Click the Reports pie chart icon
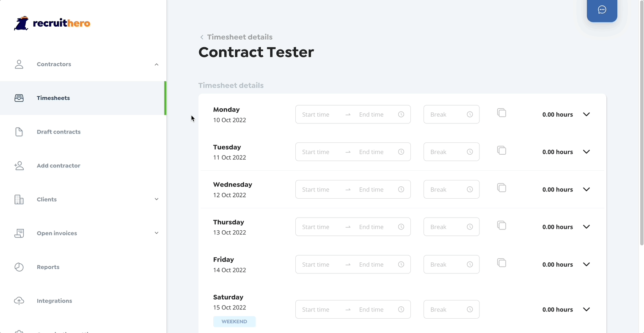Viewport: 644px width, 333px height. coord(19,267)
